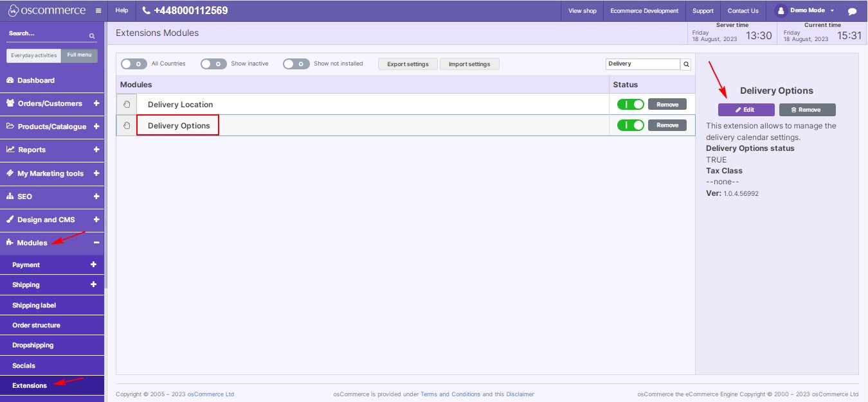The image size is (868, 402).
Task: Click the purple Edit button
Action: pos(746,110)
